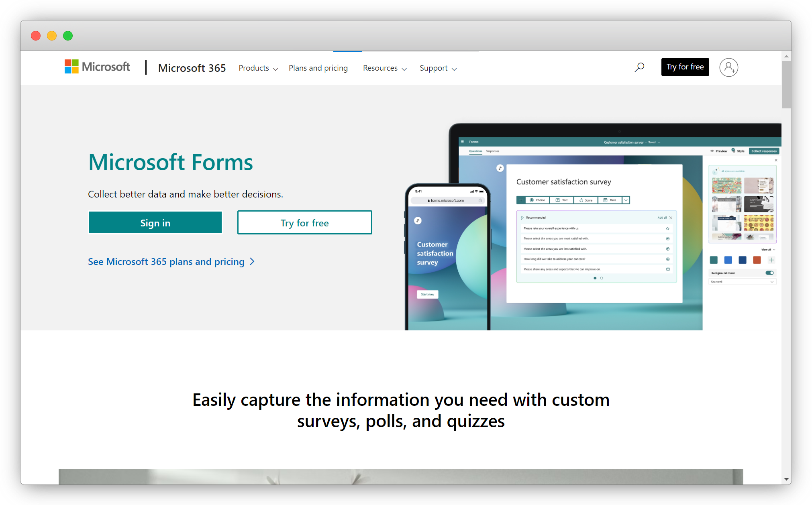Image resolution: width=812 pixels, height=505 pixels.
Task: Click the Sign in button
Action: pyautogui.click(x=155, y=223)
